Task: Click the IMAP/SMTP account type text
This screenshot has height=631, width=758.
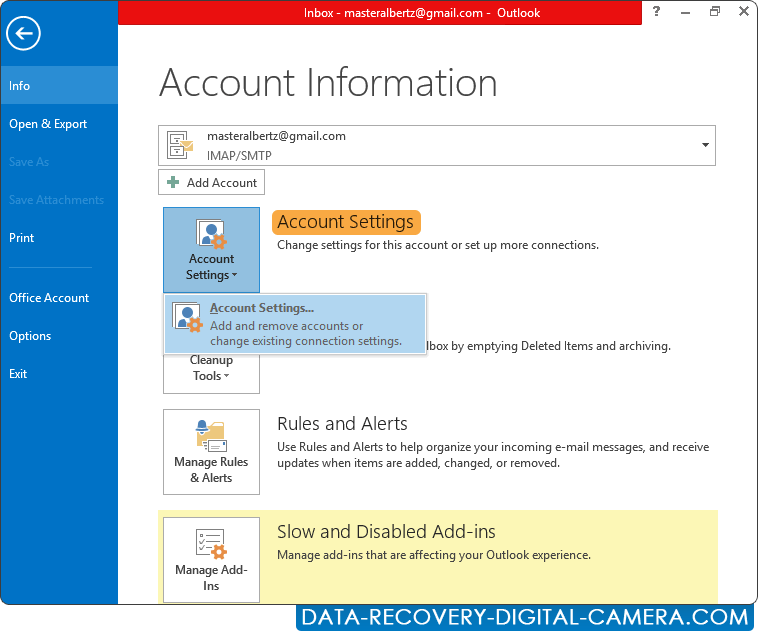Action: click(x=239, y=156)
